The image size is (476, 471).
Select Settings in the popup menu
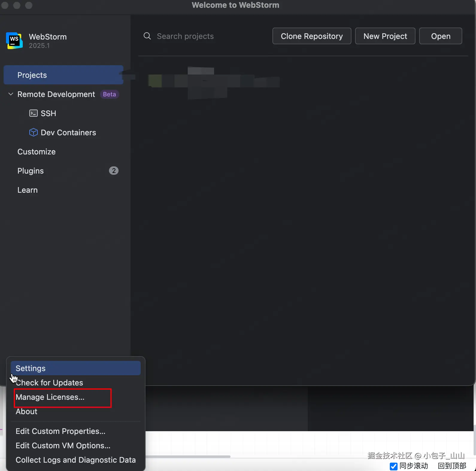click(x=76, y=368)
